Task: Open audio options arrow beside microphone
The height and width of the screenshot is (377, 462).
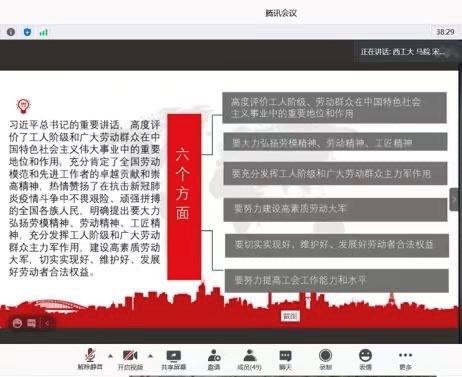Action: 110,356
